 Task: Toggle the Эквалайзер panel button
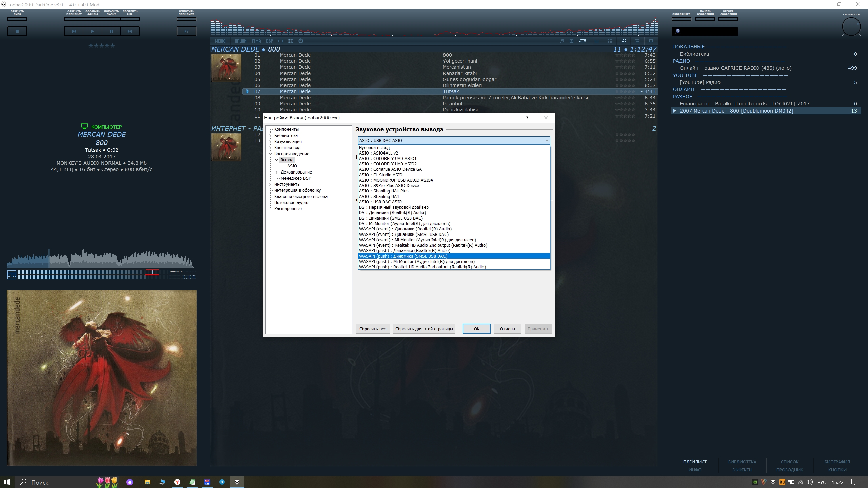(x=681, y=19)
